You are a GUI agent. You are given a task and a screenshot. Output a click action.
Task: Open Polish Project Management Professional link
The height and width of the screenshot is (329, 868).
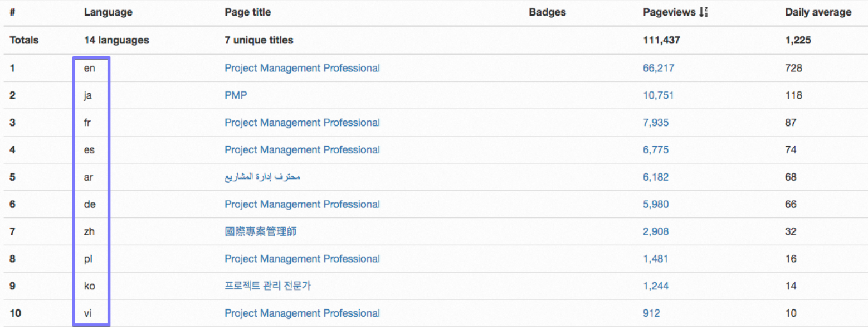[x=302, y=259]
